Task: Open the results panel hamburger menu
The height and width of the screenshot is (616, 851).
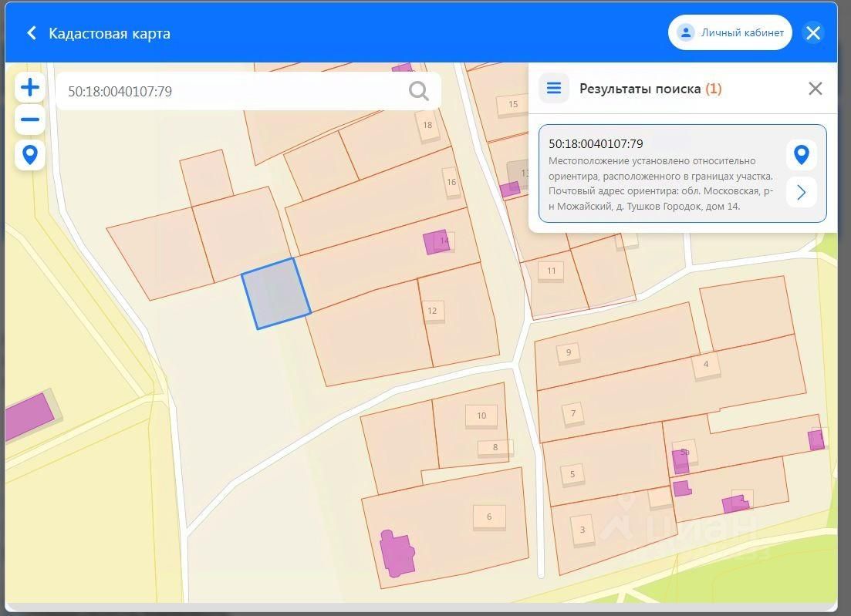Action: click(x=554, y=88)
